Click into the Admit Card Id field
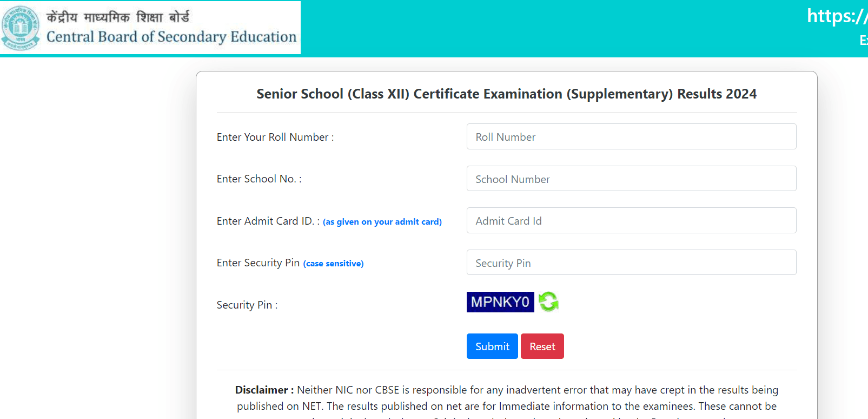The height and width of the screenshot is (419, 868). pyautogui.click(x=631, y=221)
